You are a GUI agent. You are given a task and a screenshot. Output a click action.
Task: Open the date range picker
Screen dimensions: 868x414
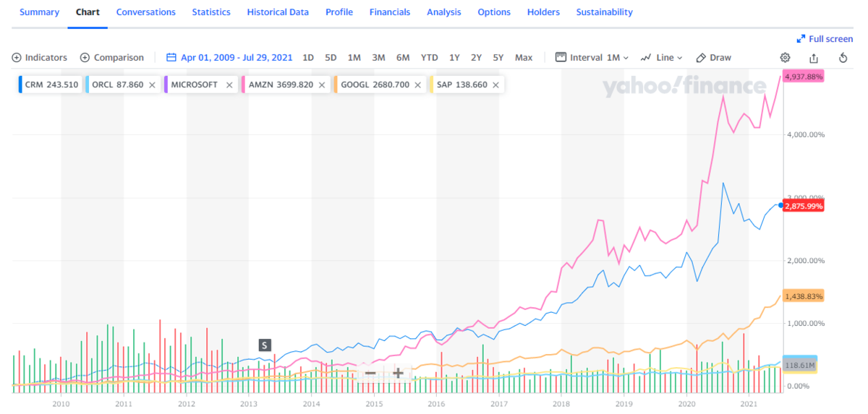point(231,58)
